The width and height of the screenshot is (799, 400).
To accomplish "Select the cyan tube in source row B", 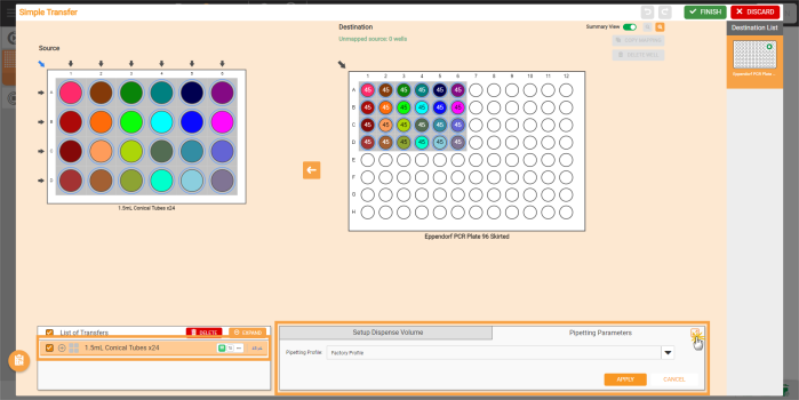I will pyautogui.click(x=162, y=123).
